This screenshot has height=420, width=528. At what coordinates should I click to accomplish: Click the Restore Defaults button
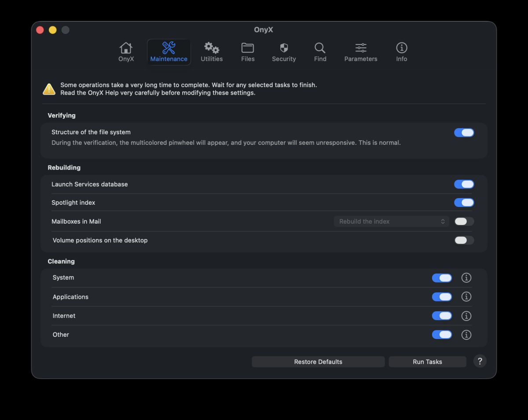click(x=318, y=362)
